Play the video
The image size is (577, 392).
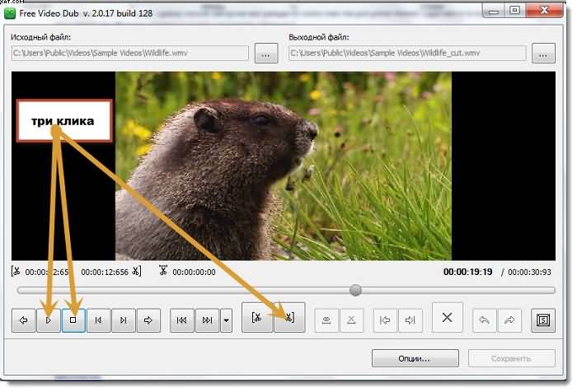49,320
